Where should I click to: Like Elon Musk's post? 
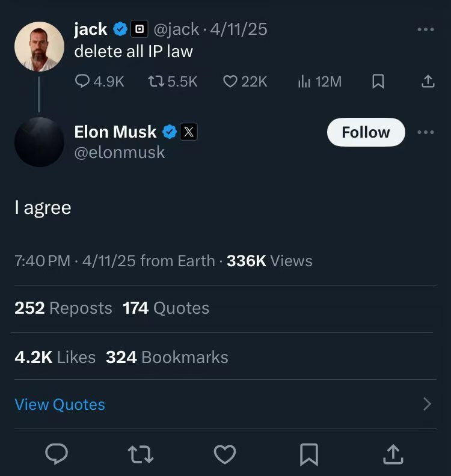[225, 454]
